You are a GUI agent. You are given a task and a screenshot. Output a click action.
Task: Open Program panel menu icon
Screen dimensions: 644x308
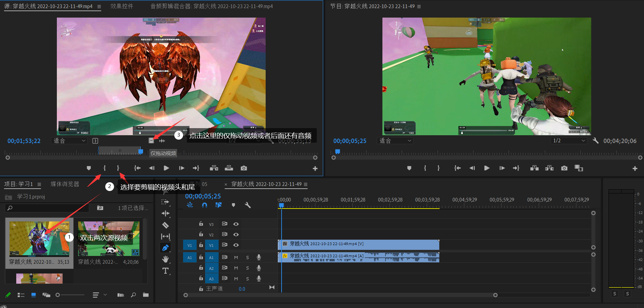coord(419,6)
